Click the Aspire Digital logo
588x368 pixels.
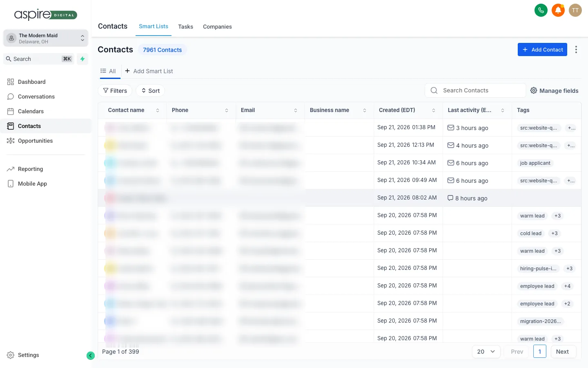(46, 15)
